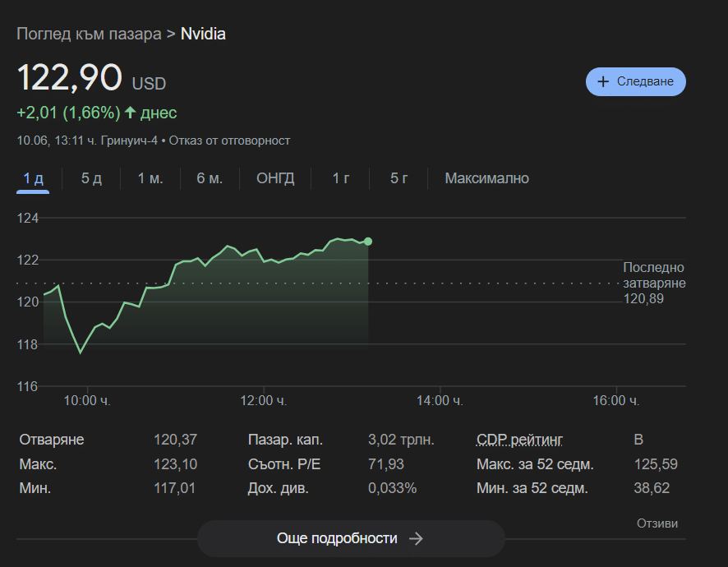Image resolution: width=728 pixels, height=567 pixels.
Task: Click the Пазар. кап. label
Action: click(x=285, y=440)
